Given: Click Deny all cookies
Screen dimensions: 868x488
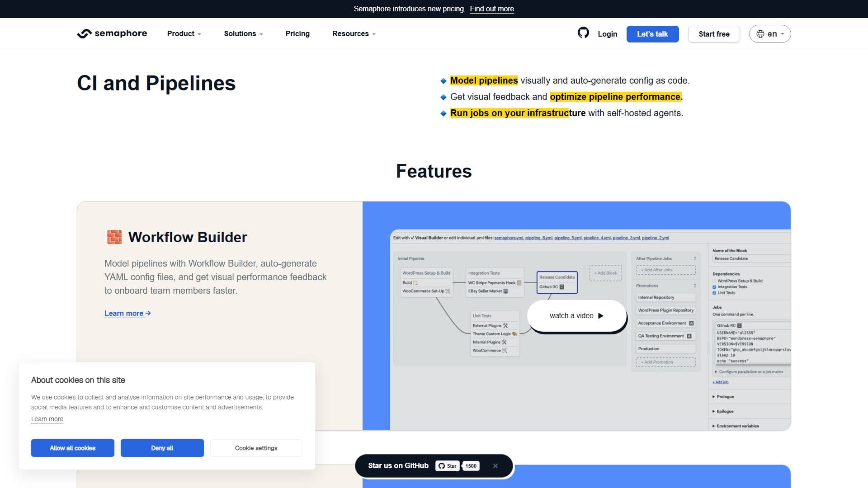Looking at the screenshot, I should [162, 448].
